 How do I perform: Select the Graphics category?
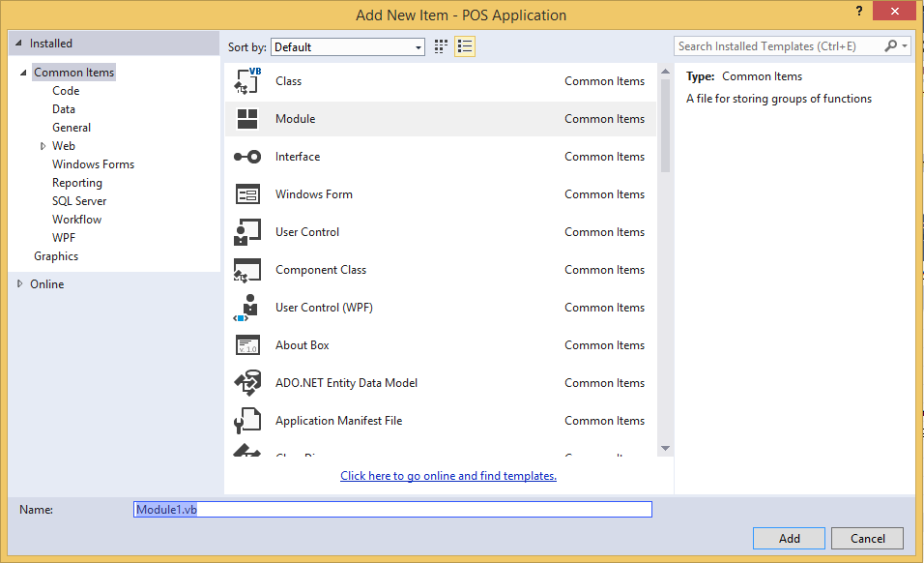56,256
